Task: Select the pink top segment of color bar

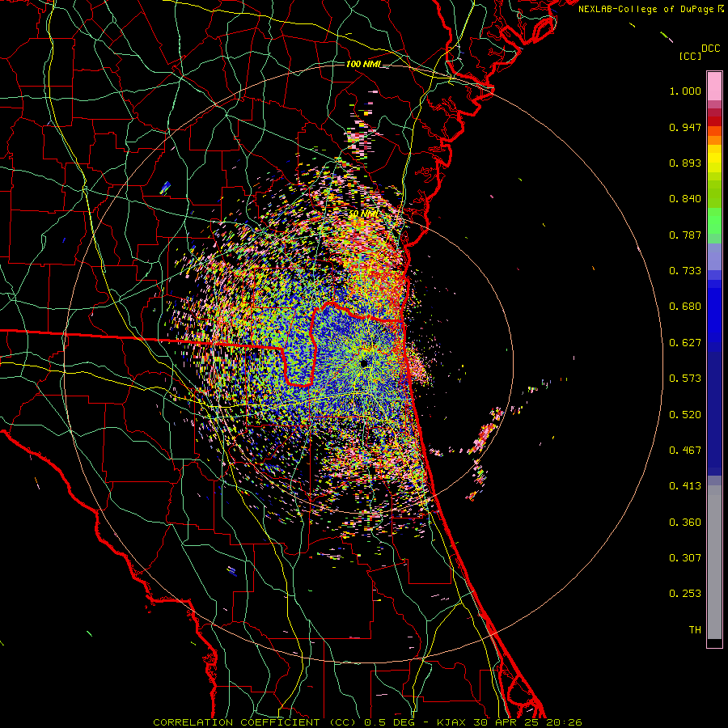Action: [x=714, y=87]
